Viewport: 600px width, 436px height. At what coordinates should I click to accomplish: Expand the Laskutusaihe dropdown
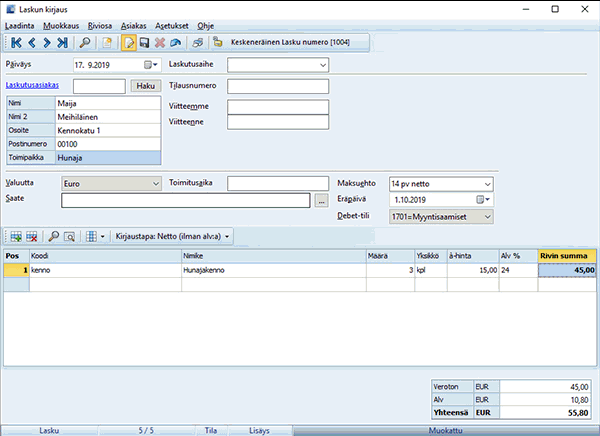click(x=322, y=65)
